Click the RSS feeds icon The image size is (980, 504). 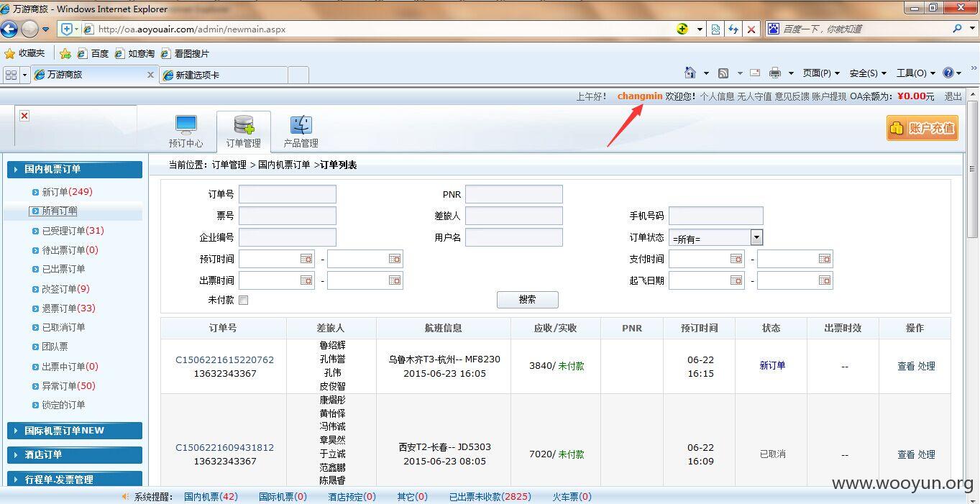723,73
